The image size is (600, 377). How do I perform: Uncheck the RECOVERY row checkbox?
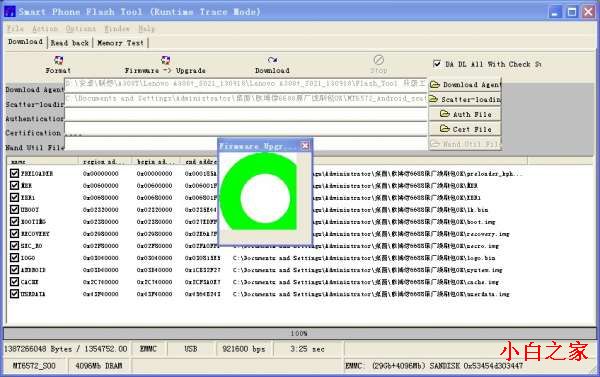click(x=15, y=233)
